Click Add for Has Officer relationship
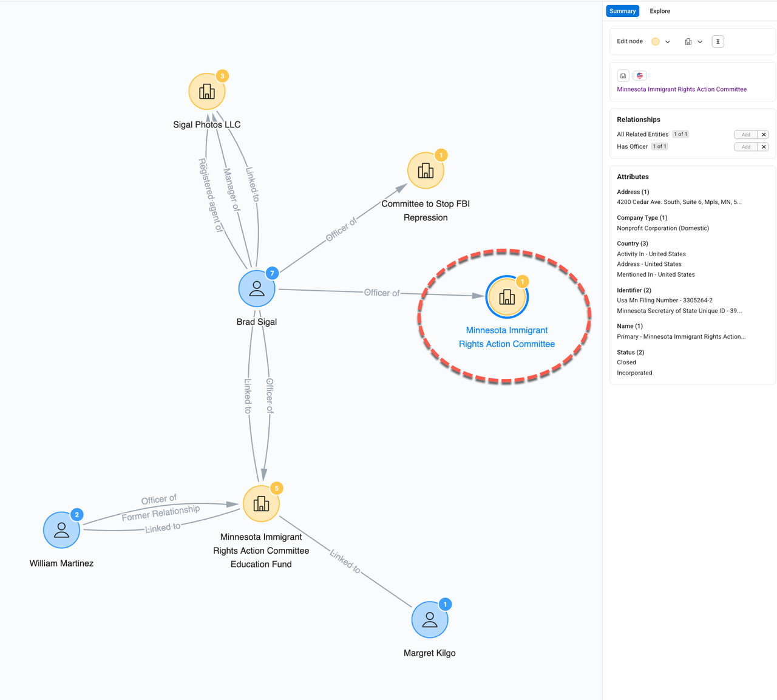Image resolution: width=777 pixels, height=700 pixels. (745, 147)
